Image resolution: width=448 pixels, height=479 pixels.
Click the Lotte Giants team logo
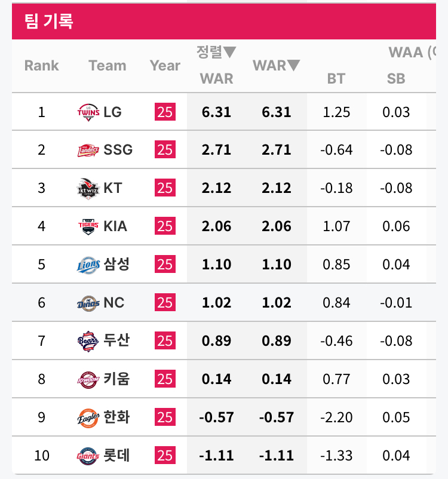(88, 456)
